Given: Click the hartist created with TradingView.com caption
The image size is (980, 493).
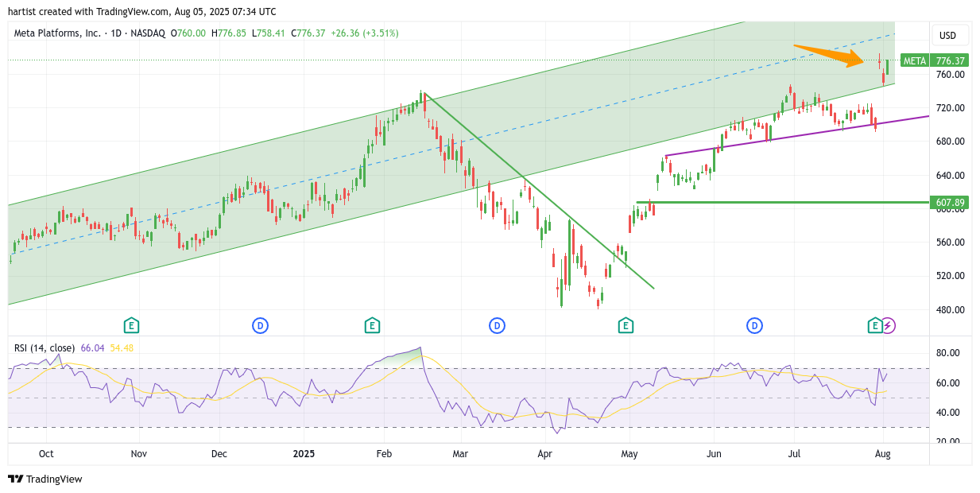Looking at the screenshot, I should (x=142, y=11).
